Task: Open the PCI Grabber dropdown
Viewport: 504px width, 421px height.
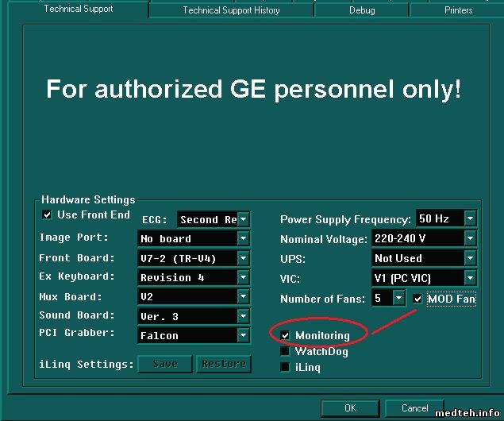Action: (x=244, y=335)
